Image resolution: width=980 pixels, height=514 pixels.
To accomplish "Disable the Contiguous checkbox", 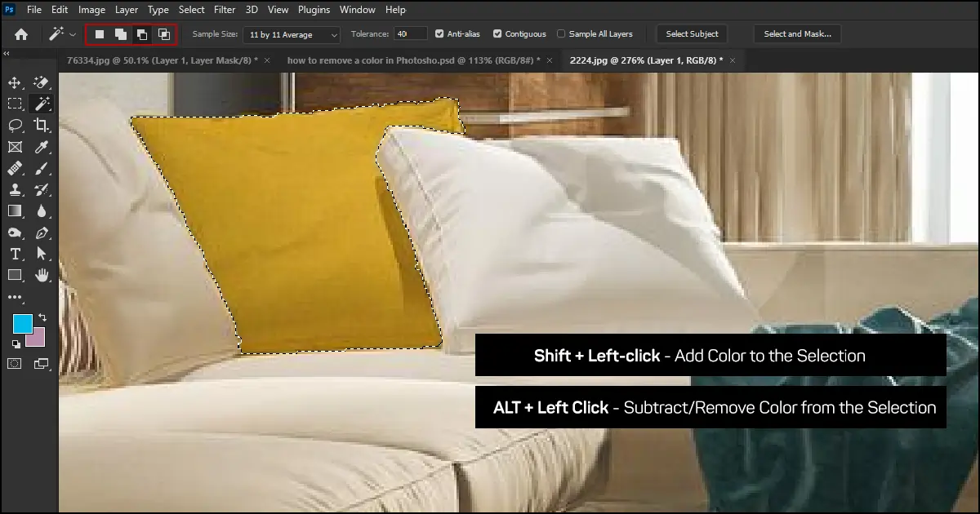I will (x=497, y=33).
